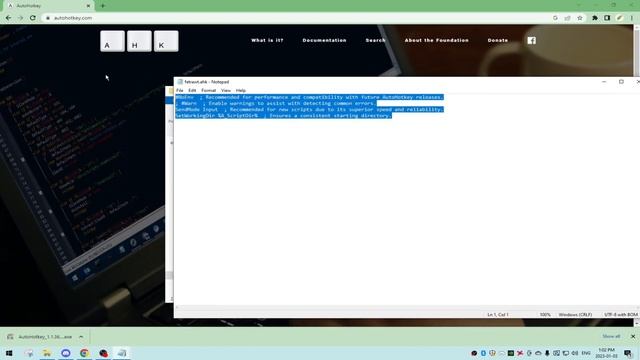Open the Documentation link on the website
The height and width of the screenshot is (360, 640).
click(324, 40)
